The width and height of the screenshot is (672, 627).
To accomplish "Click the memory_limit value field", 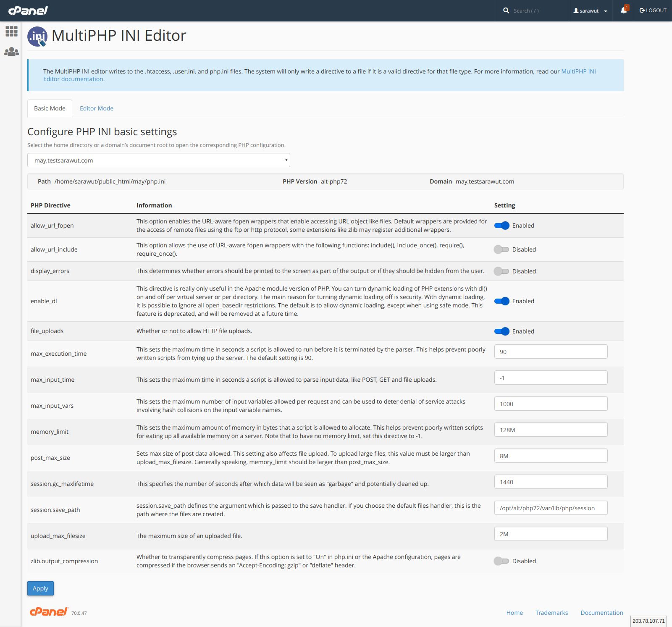I will (x=551, y=429).
